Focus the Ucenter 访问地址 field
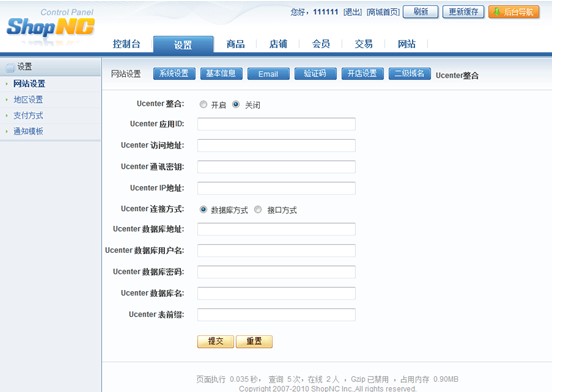 276,145
